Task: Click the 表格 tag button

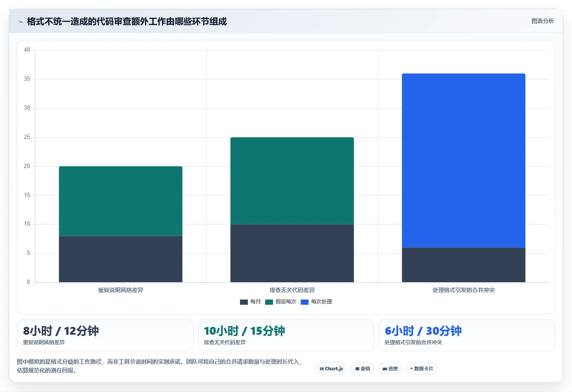Action: click(362, 369)
